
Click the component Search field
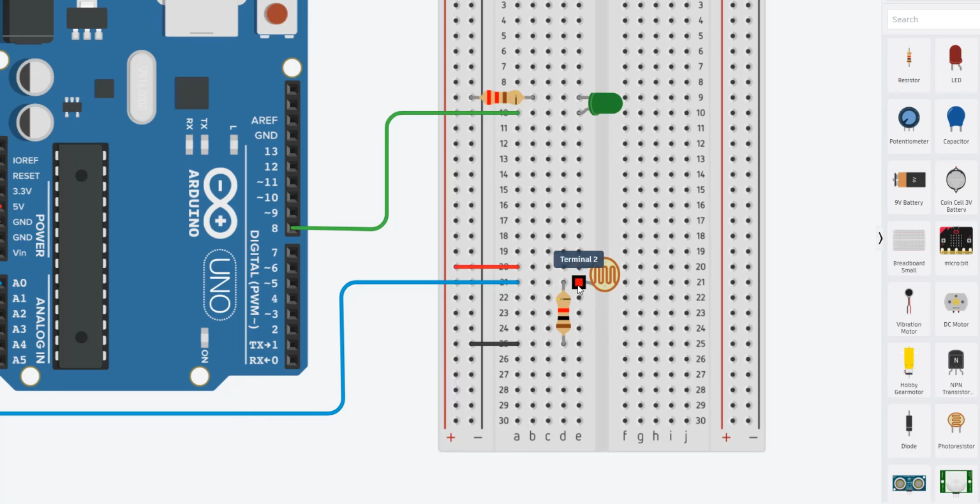[933, 19]
